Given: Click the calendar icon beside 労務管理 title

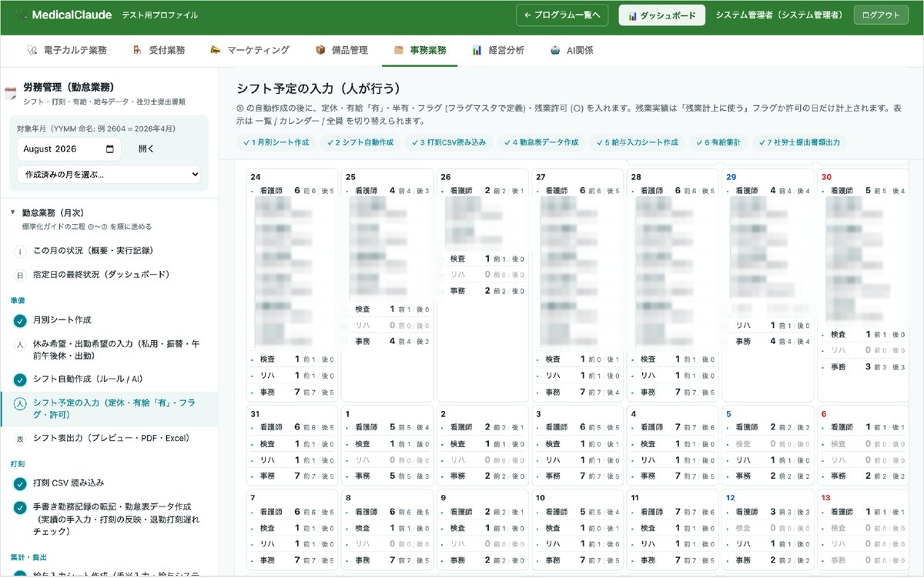Looking at the screenshot, I should [x=11, y=94].
